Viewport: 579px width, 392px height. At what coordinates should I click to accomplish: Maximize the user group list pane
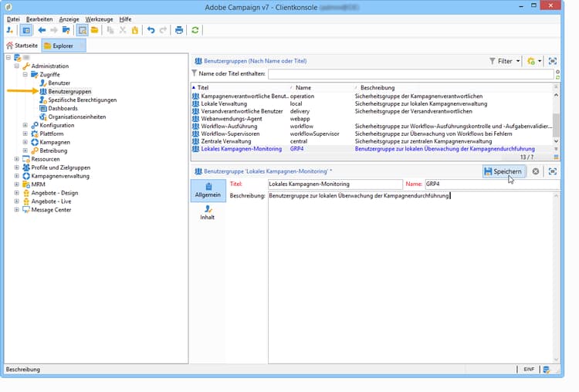point(553,61)
